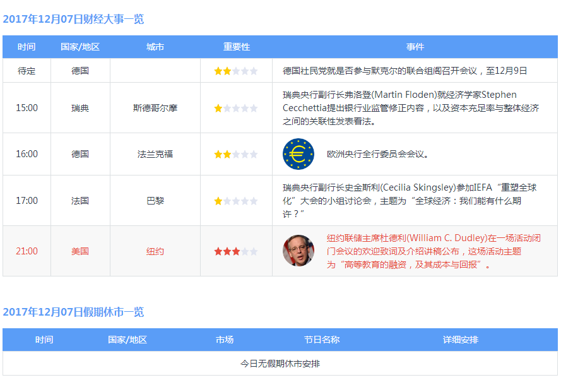This screenshot has height=392, width=561.
Task: Click the 2017年12月07日财经大事一览 heading
Action: [73, 19]
